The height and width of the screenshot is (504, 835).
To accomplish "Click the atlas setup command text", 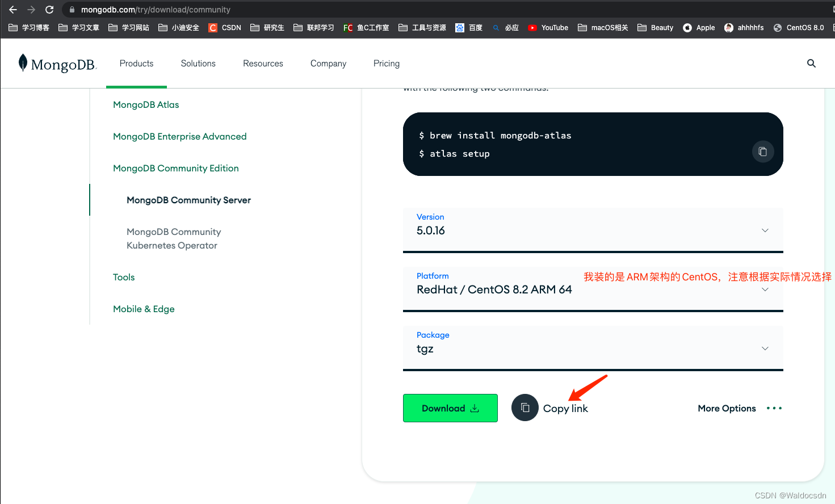I will [x=460, y=153].
